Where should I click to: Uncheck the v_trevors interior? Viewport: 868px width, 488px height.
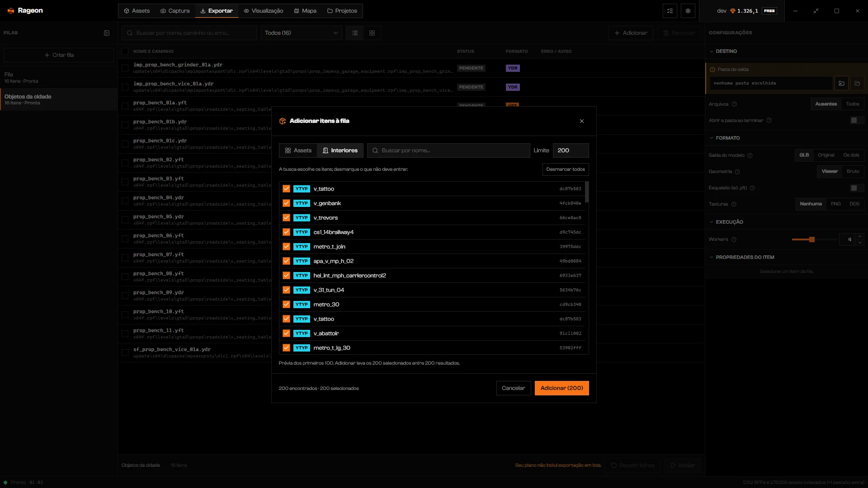tap(286, 218)
